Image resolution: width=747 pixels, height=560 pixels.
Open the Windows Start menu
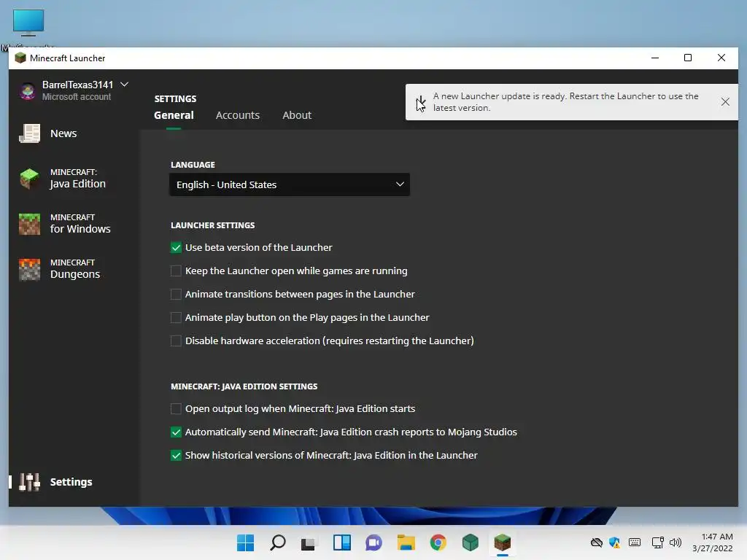point(245,542)
